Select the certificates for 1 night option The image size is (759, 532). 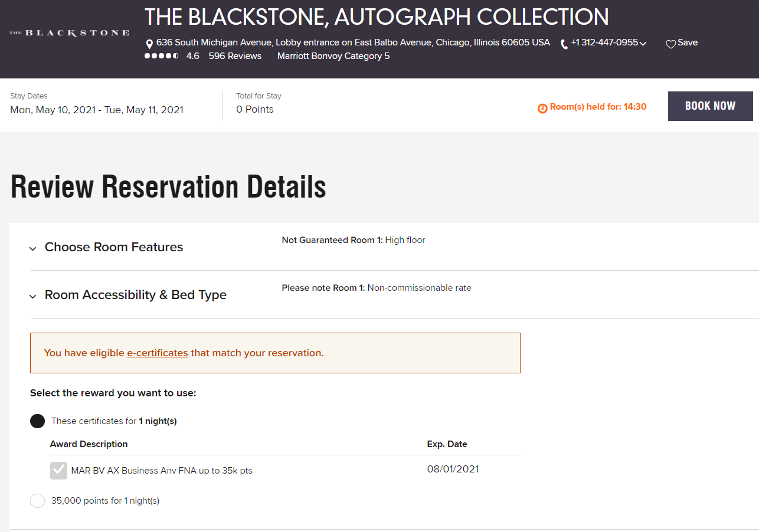[x=37, y=421]
